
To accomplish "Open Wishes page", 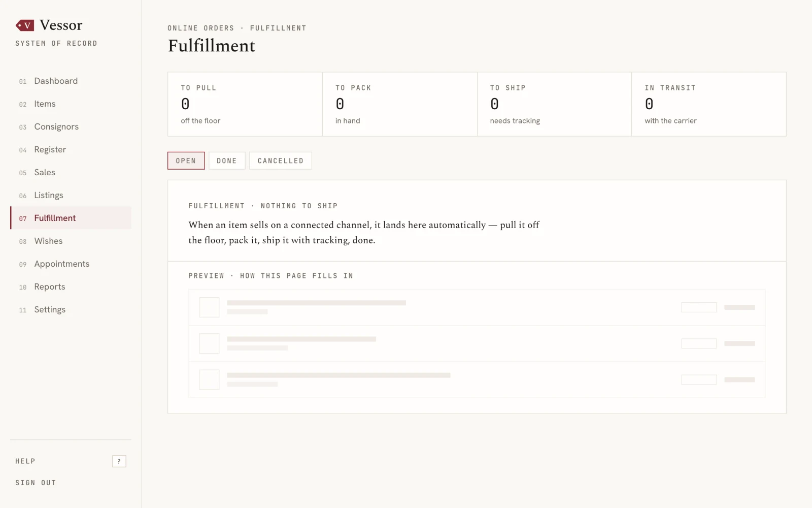I will tap(71, 241).
